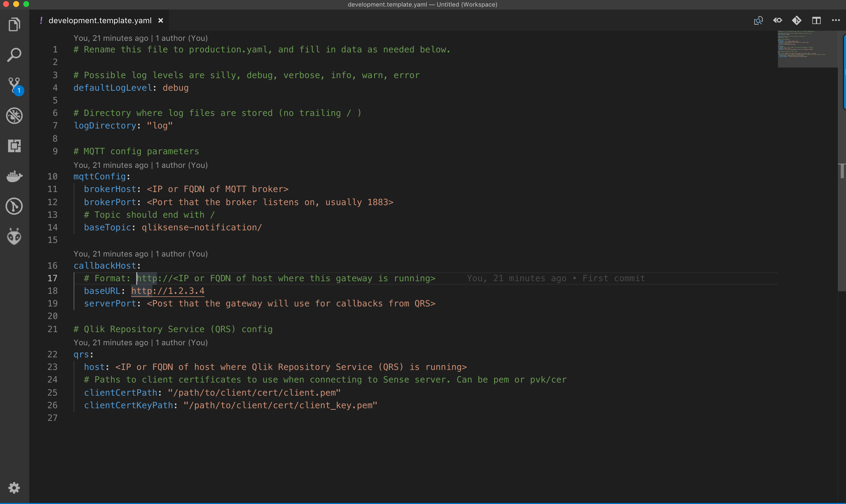
Task: Open the Explorer view in the activity bar
Action: [x=14, y=24]
